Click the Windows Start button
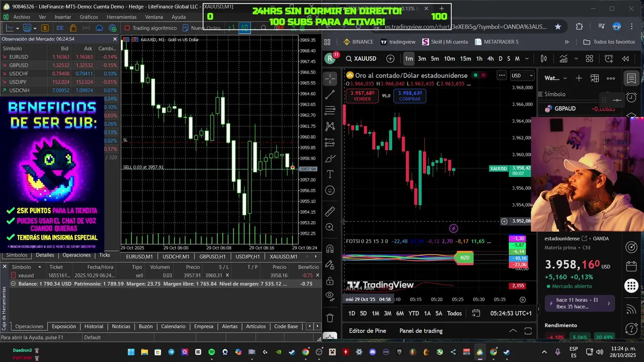 131,352
